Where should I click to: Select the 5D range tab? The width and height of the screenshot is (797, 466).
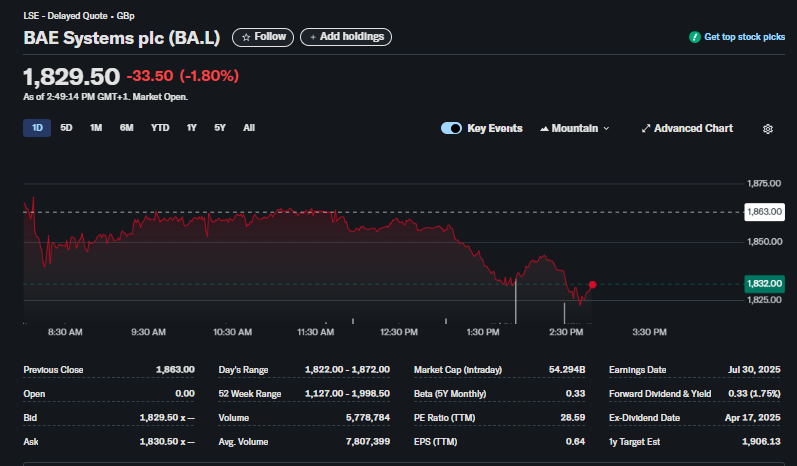point(66,128)
